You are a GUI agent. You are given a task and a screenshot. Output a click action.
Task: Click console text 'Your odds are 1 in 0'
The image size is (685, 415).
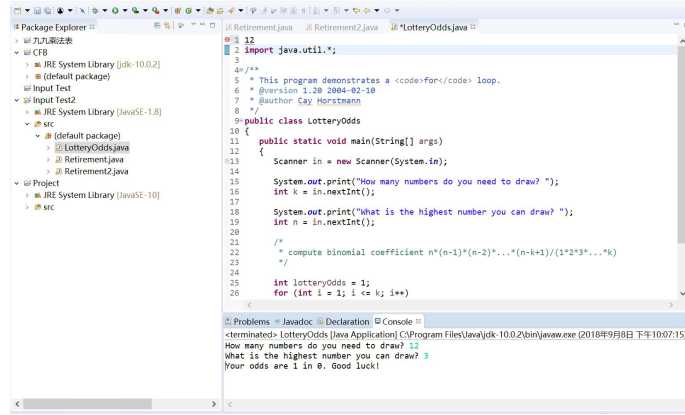(x=275, y=366)
